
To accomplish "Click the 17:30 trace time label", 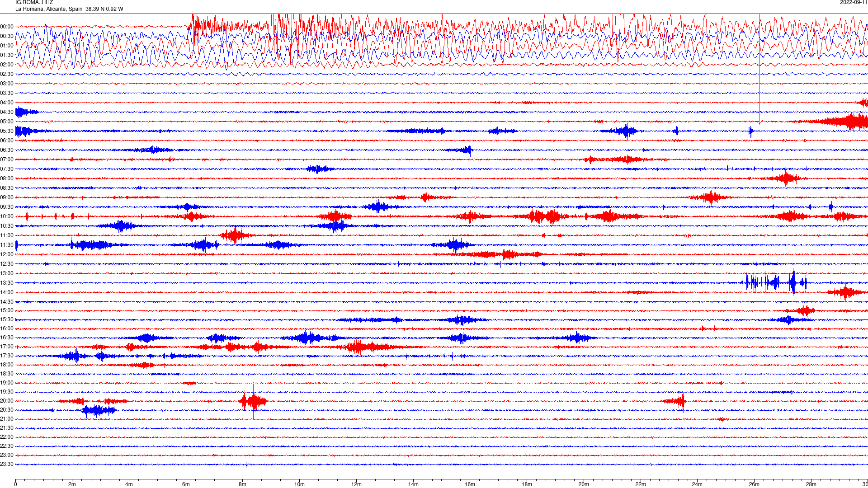I will [x=7, y=356].
